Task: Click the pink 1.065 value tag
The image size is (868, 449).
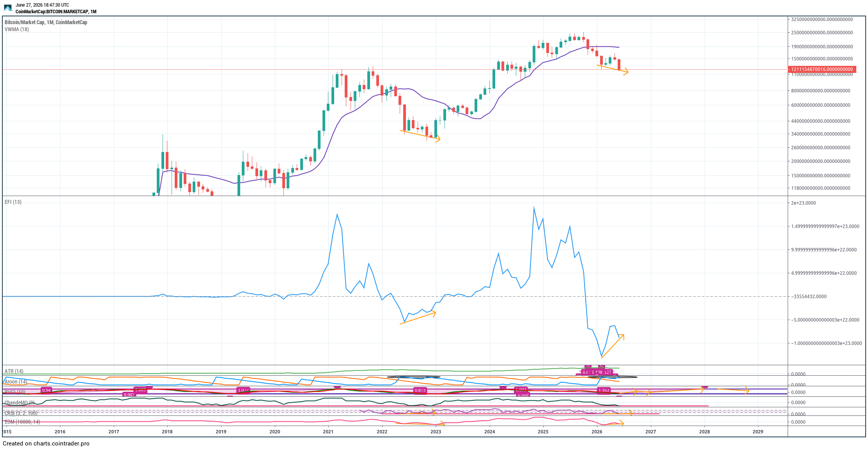Action: pyautogui.click(x=140, y=390)
